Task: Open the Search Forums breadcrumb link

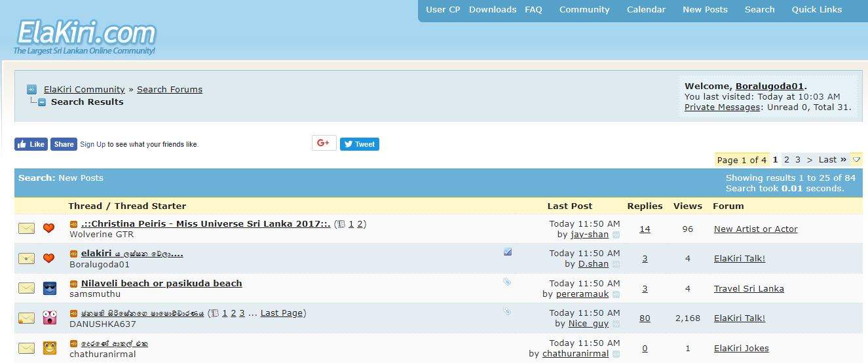Action: pyautogui.click(x=170, y=89)
